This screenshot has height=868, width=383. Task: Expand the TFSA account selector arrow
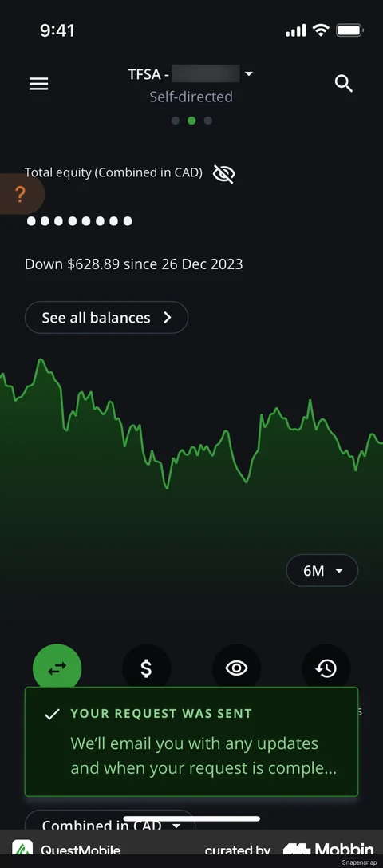pyautogui.click(x=248, y=73)
